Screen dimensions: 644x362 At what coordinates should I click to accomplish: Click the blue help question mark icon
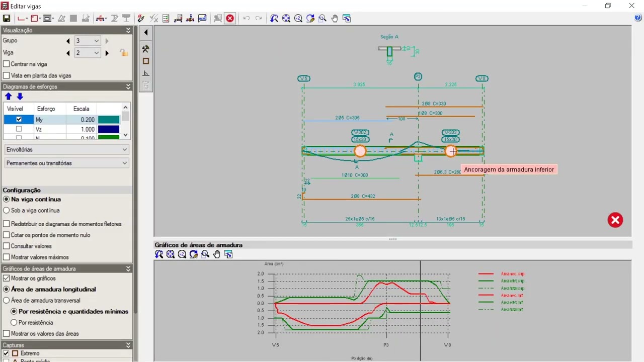click(x=638, y=18)
